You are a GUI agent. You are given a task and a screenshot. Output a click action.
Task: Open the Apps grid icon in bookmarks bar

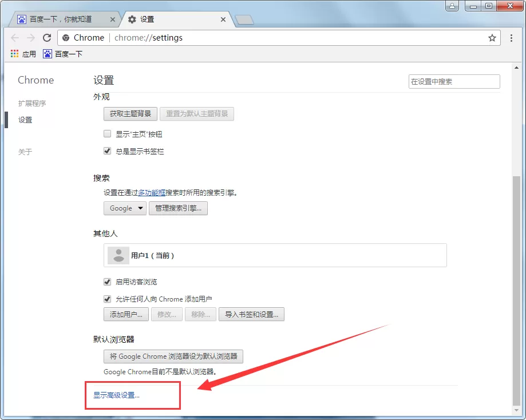point(14,54)
